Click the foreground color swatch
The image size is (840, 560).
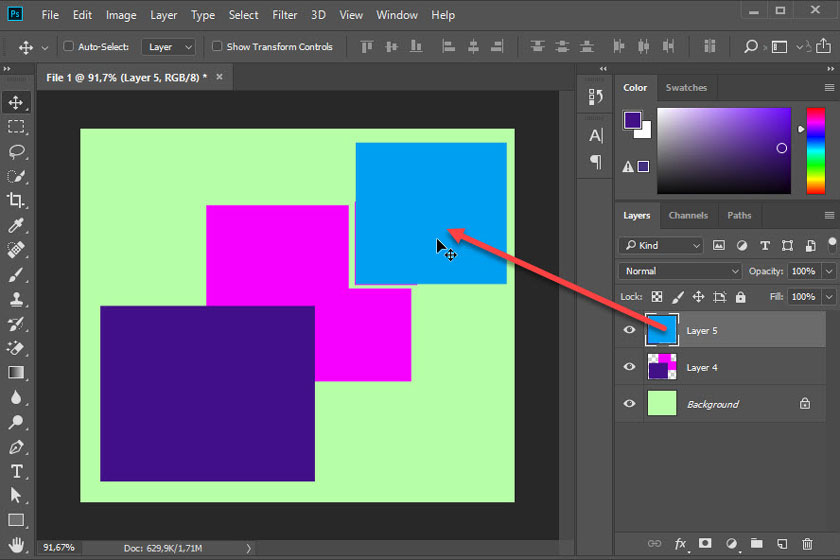pyautogui.click(x=633, y=120)
